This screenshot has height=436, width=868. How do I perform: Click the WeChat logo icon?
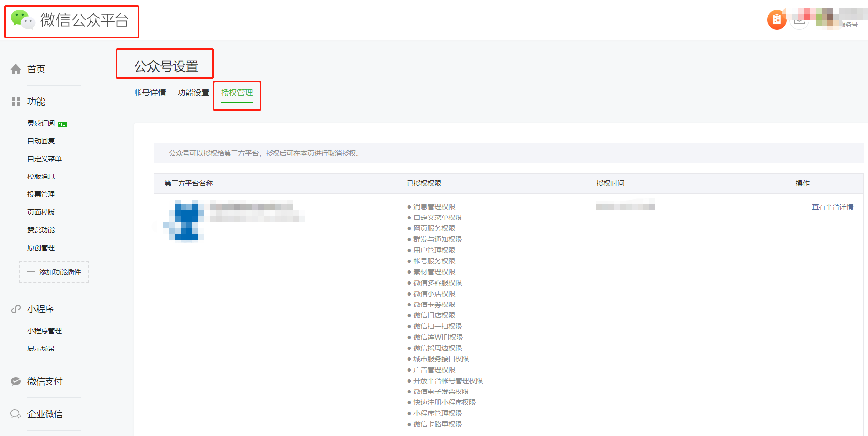pyautogui.click(x=22, y=20)
